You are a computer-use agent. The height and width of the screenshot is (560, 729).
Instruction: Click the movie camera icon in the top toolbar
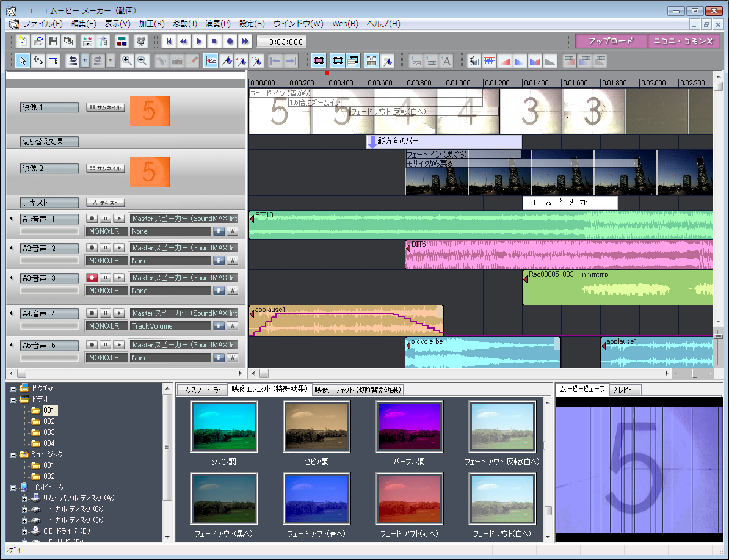(140, 42)
